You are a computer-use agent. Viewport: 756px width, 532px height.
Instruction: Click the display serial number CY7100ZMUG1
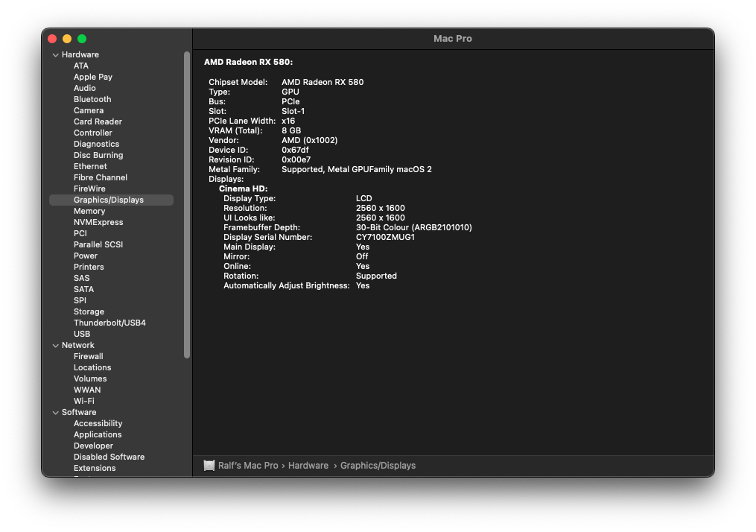click(x=385, y=237)
